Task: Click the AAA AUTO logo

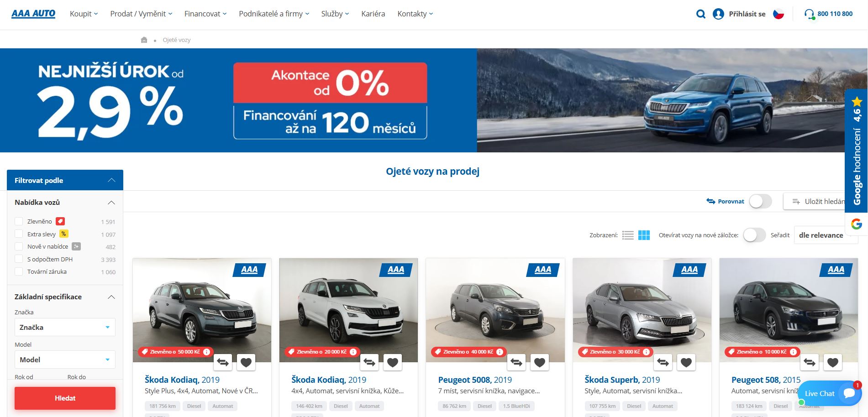Action: pyautogui.click(x=33, y=14)
